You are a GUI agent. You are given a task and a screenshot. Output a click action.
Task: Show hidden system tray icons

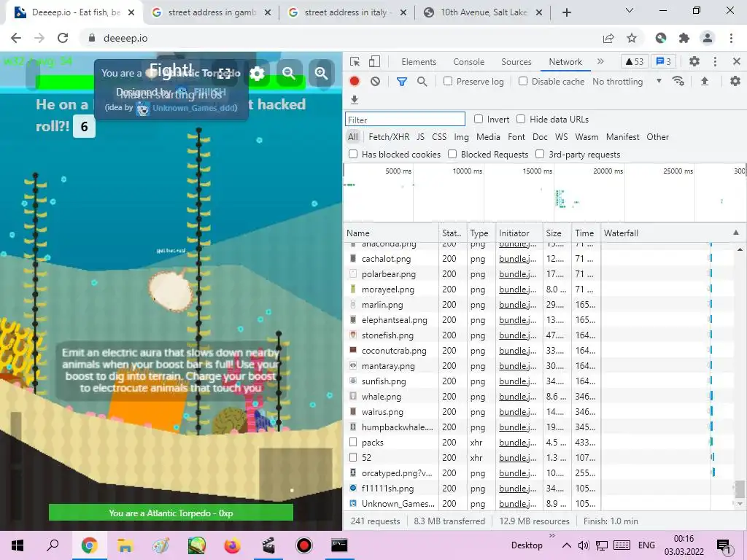[566, 545]
